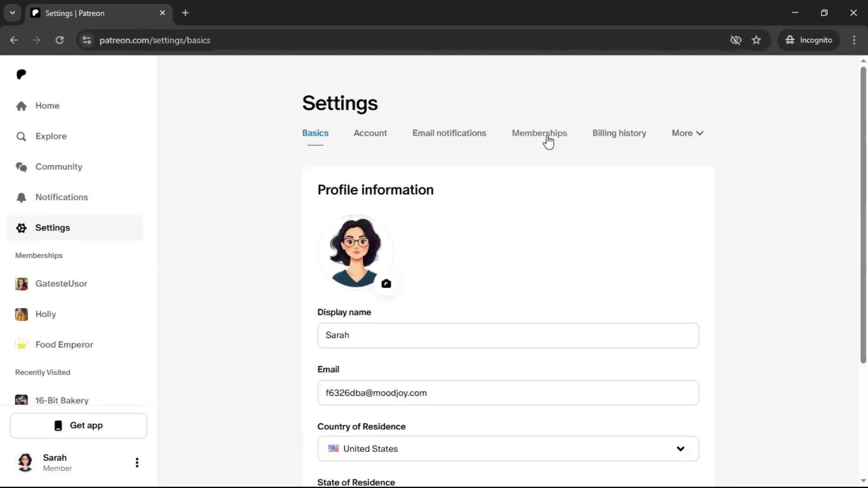
Task: Close the Settings | Patreon tab
Action: point(162,13)
